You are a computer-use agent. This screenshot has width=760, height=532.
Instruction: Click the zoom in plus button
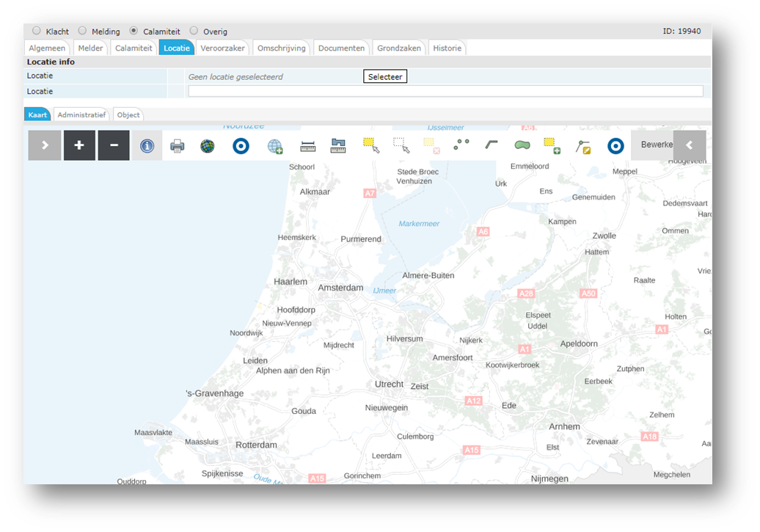(x=79, y=145)
